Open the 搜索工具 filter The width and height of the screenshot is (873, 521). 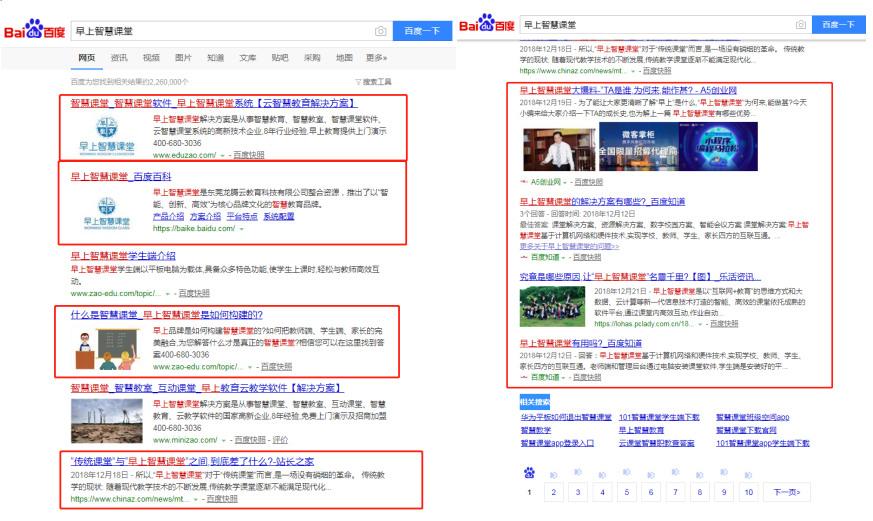coord(374,82)
